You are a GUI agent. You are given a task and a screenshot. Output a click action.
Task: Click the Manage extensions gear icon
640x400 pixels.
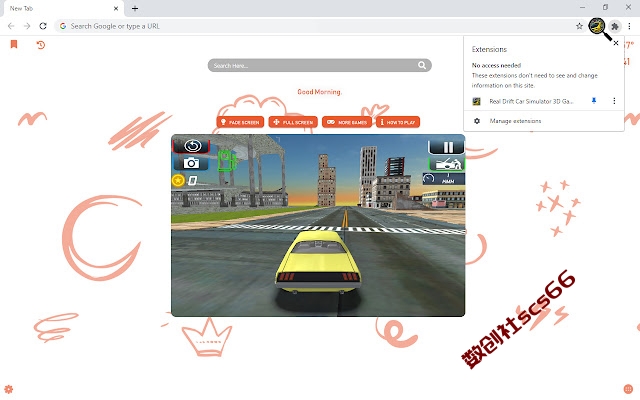click(477, 121)
